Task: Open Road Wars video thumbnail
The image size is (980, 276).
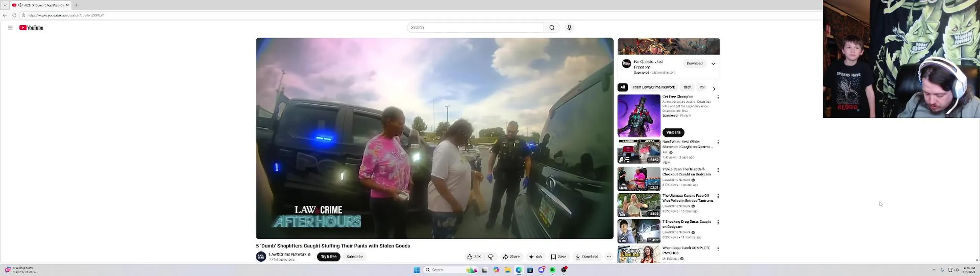Action: point(639,151)
